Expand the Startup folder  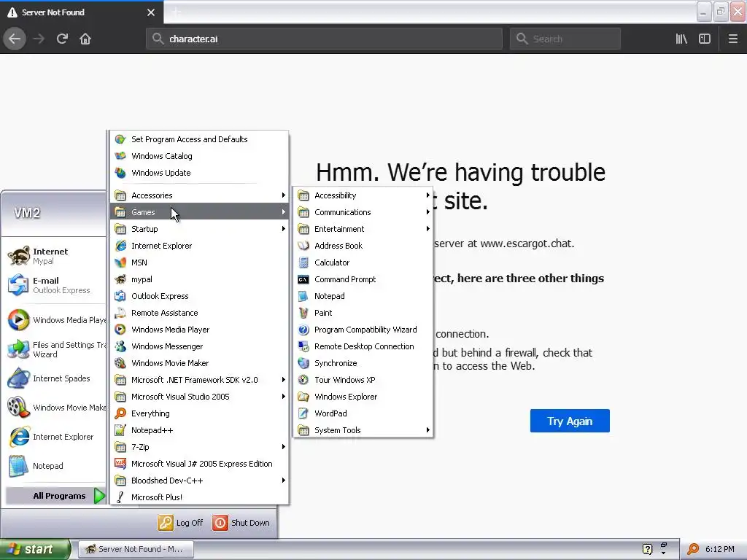199,229
